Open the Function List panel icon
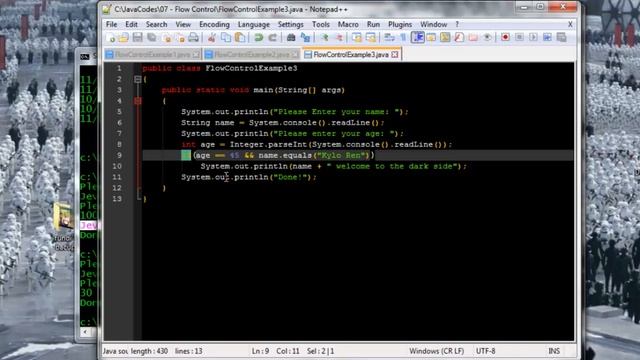Screen dimensions: 640x360 coord(459,38)
